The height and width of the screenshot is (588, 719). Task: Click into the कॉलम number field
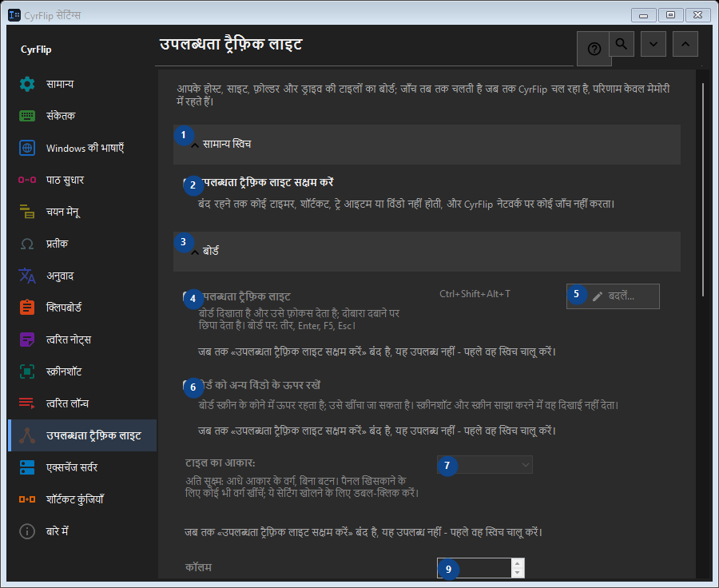(x=474, y=568)
